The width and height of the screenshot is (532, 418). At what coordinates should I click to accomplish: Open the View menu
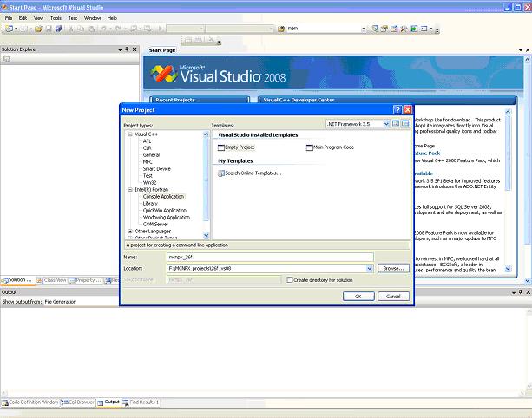pyautogui.click(x=39, y=18)
